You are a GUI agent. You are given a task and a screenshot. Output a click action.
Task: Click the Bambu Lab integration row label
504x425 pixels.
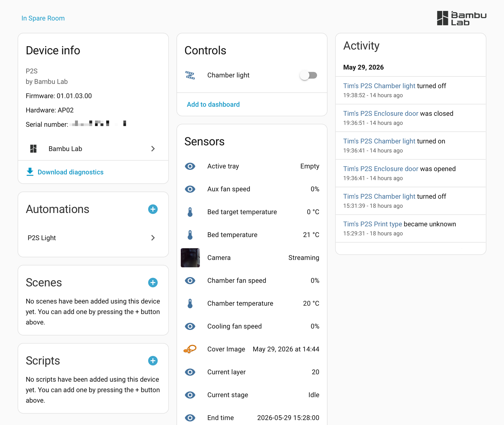pyautogui.click(x=65, y=149)
